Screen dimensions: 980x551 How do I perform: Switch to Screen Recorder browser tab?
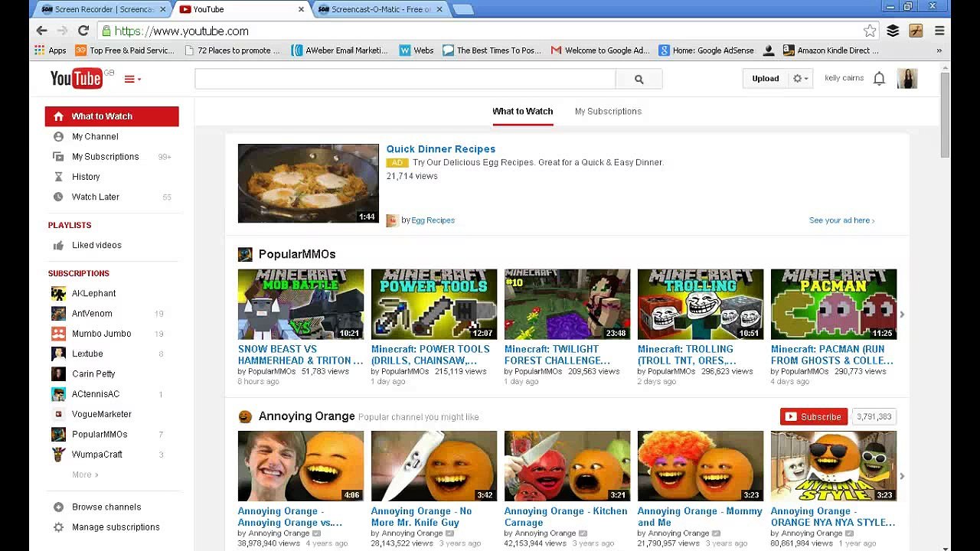coord(103,9)
